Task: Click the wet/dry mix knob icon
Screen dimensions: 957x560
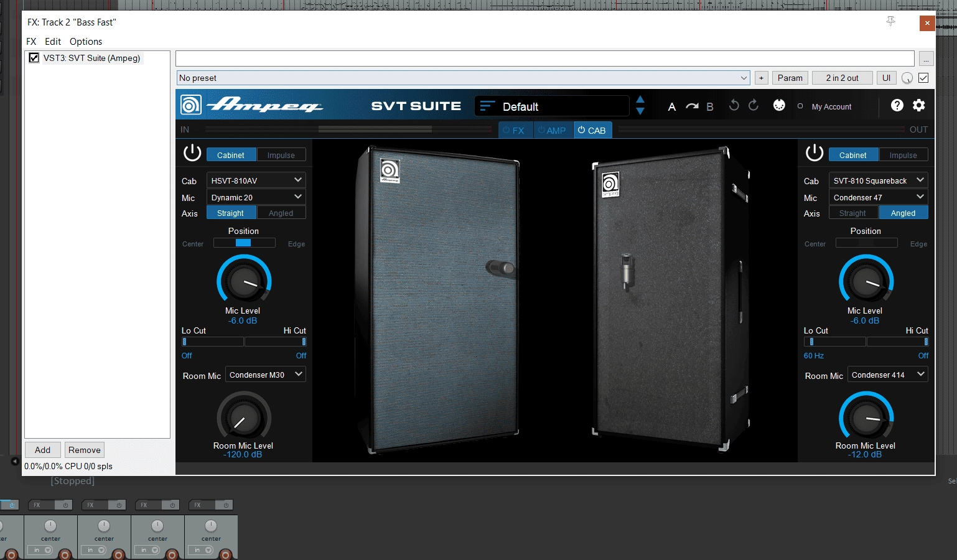Action: (907, 78)
